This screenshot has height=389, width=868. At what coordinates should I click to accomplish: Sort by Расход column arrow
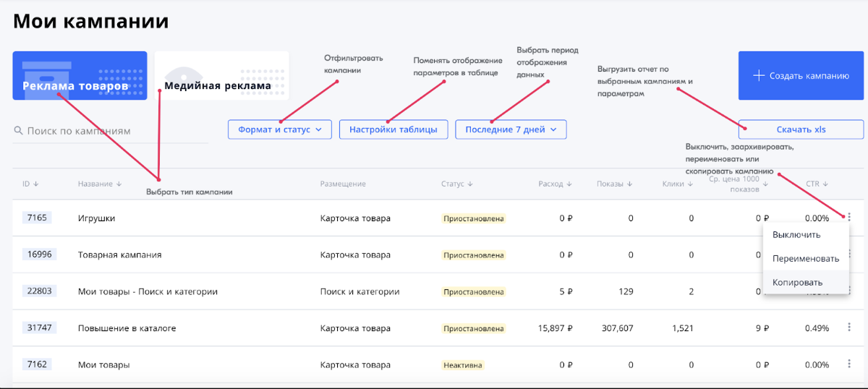coord(569,184)
